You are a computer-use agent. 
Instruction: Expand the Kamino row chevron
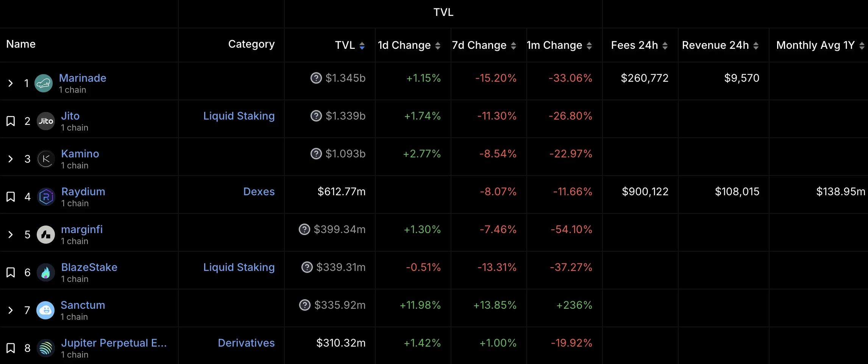pyautogui.click(x=11, y=159)
